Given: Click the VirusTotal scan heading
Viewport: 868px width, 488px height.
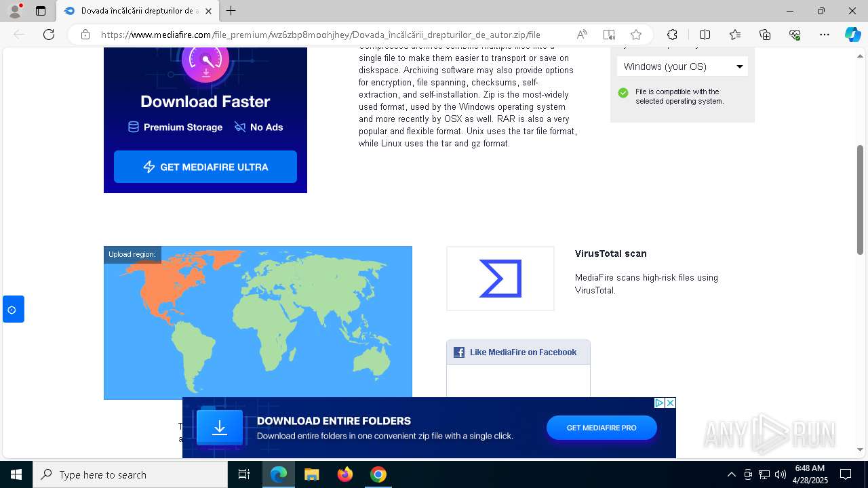Looking at the screenshot, I should (610, 253).
